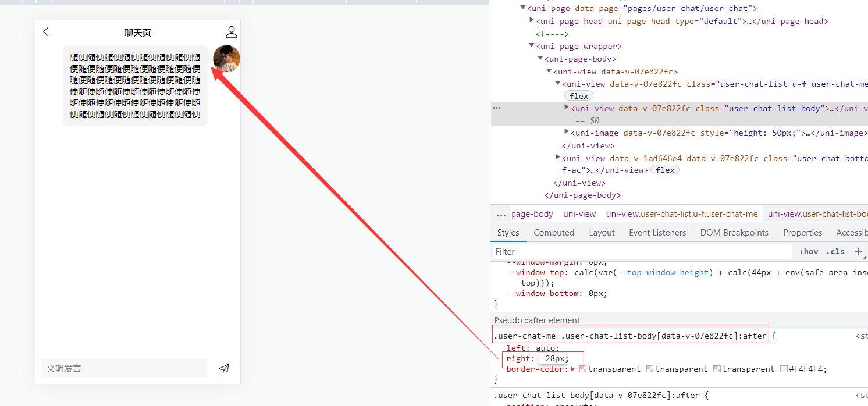Click the Pseudo ::after element header

pos(537,320)
